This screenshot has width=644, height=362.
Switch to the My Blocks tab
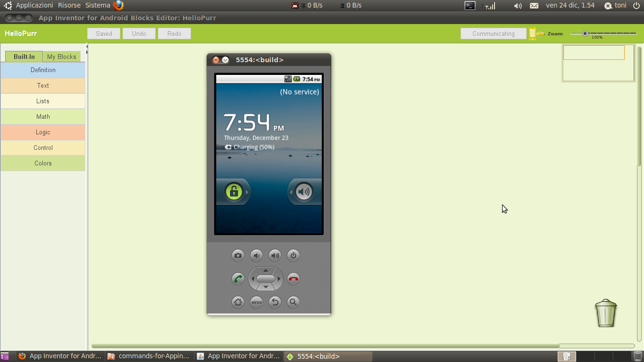coord(61,56)
